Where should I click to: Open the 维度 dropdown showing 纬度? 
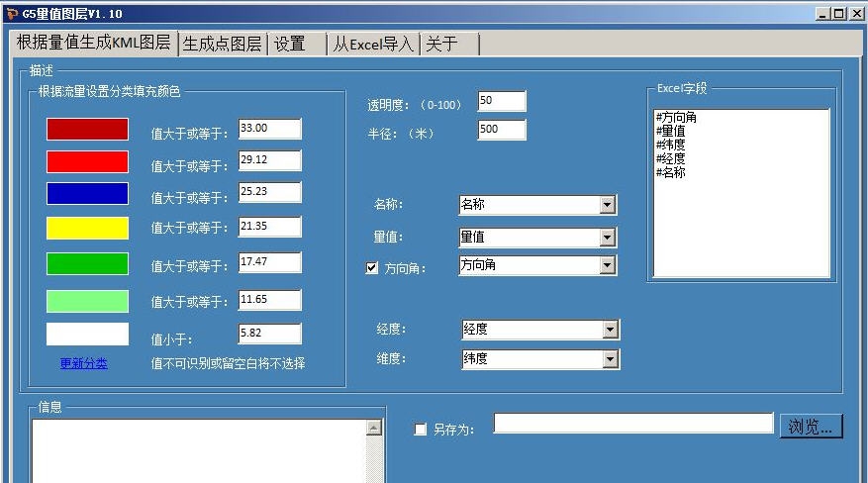click(x=540, y=359)
